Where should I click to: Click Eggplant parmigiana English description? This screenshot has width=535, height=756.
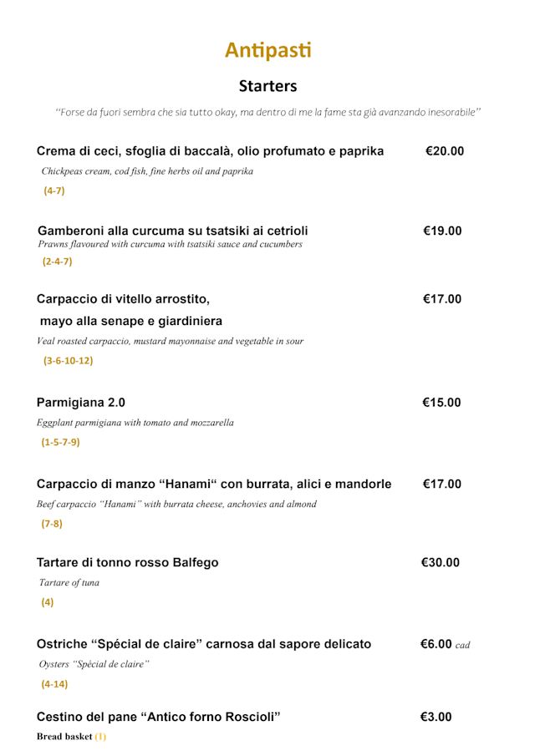click(x=135, y=423)
